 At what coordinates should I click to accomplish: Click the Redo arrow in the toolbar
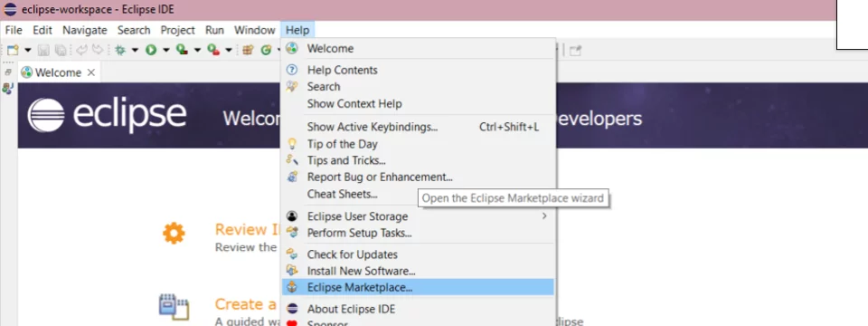coord(98,50)
